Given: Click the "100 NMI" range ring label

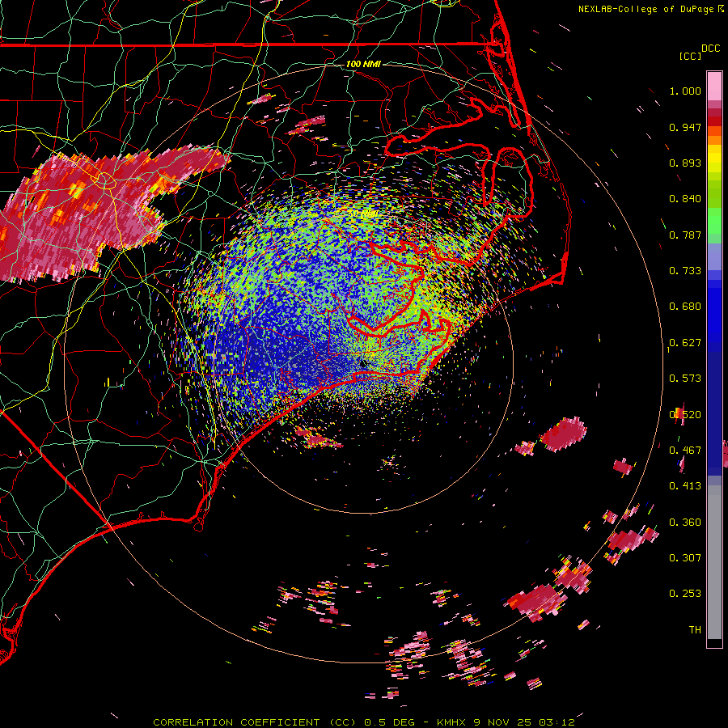Looking at the screenshot, I should pos(363,64).
